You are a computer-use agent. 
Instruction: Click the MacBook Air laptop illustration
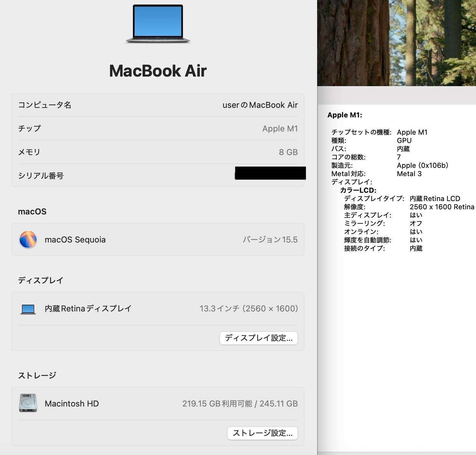[158, 24]
